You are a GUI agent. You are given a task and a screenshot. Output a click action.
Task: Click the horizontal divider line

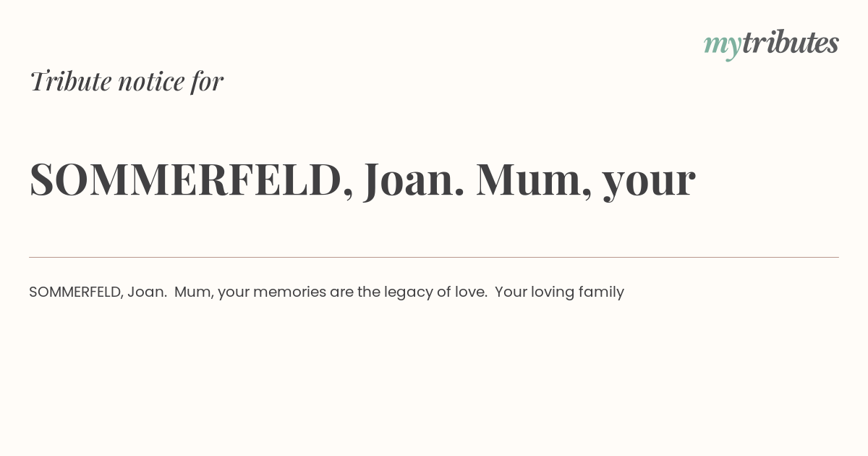434,257
